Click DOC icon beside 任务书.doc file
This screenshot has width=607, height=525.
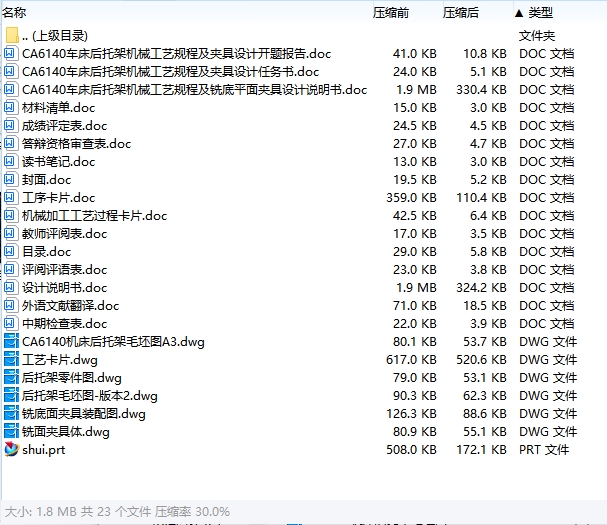click(11, 71)
